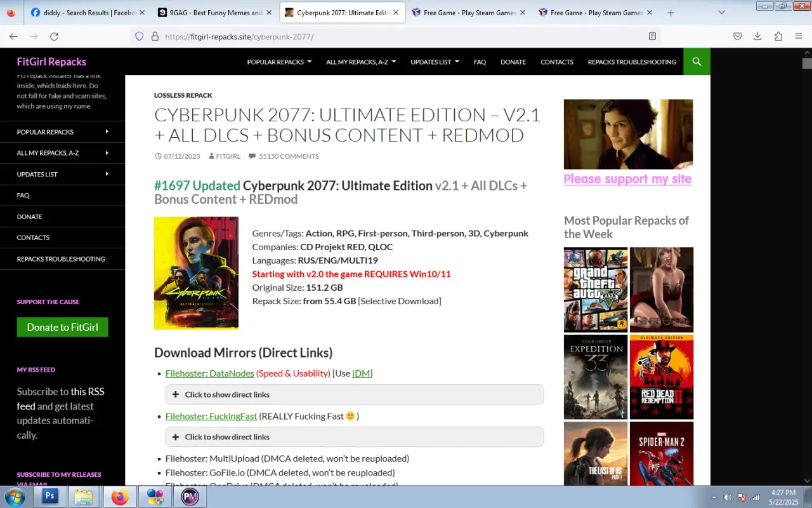Open the site security padlock icon
The height and width of the screenshot is (508, 812).
[x=155, y=36]
